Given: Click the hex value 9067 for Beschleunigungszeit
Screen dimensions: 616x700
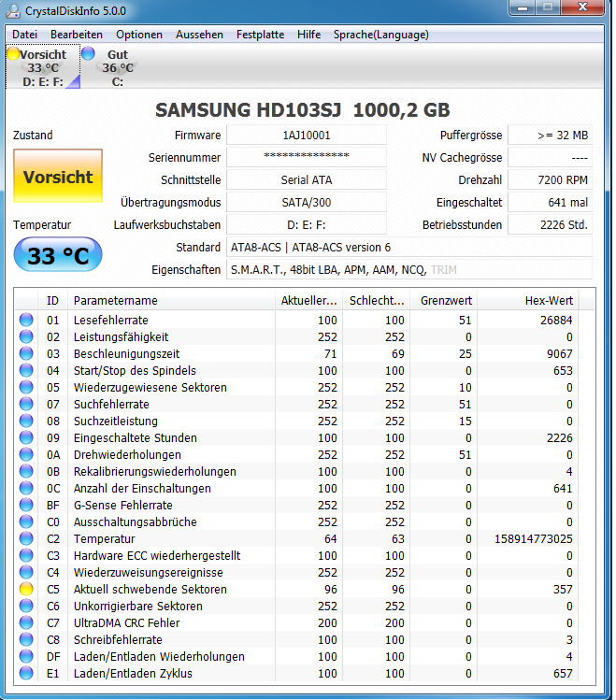Looking at the screenshot, I should (560, 353).
